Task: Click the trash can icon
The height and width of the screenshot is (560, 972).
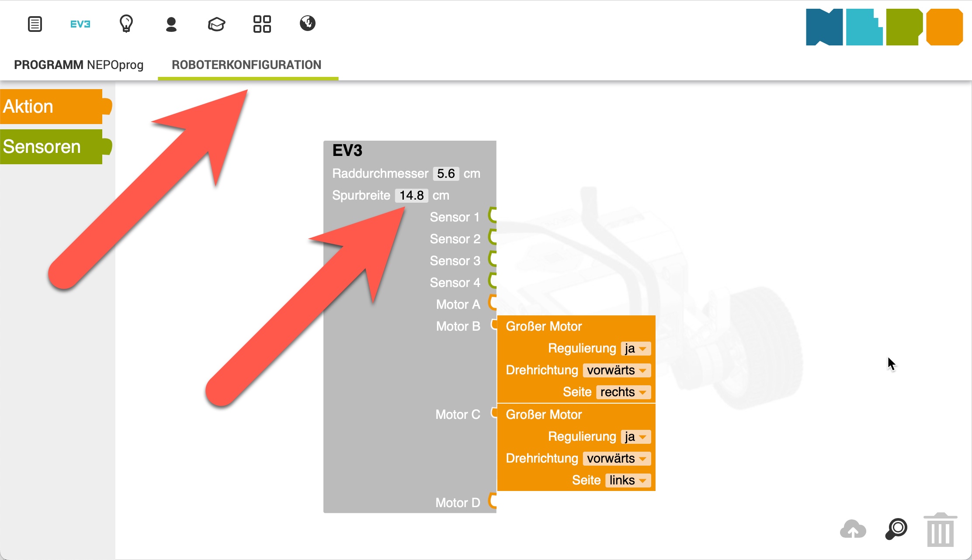Action: [941, 529]
